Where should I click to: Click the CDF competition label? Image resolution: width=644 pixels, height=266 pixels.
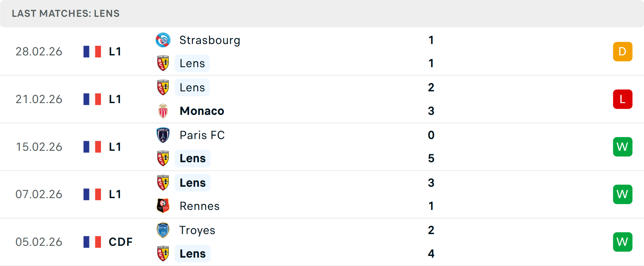(120, 242)
